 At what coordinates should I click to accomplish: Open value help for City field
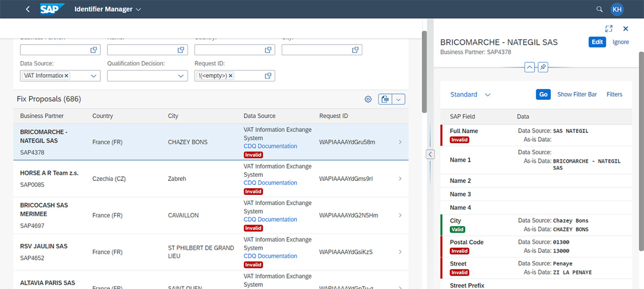tap(355, 50)
